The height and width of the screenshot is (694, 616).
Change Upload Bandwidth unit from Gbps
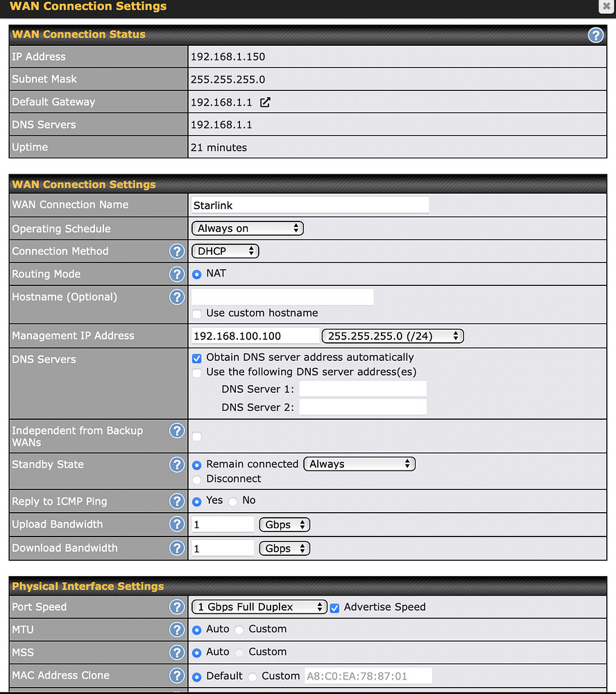pos(284,525)
